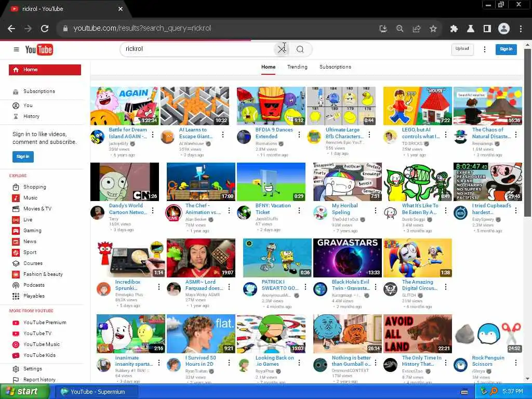Click the YouTube logo
Image resolution: width=532 pixels, height=399 pixels.
tap(39, 49)
